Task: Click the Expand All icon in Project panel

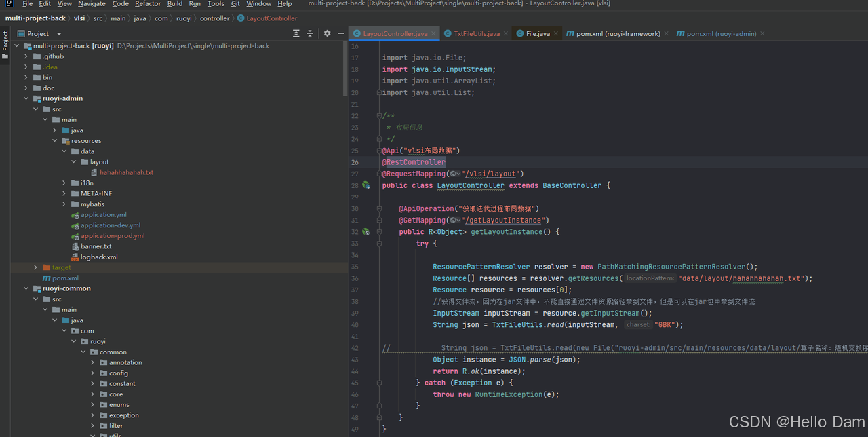Action: click(x=296, y=33)
